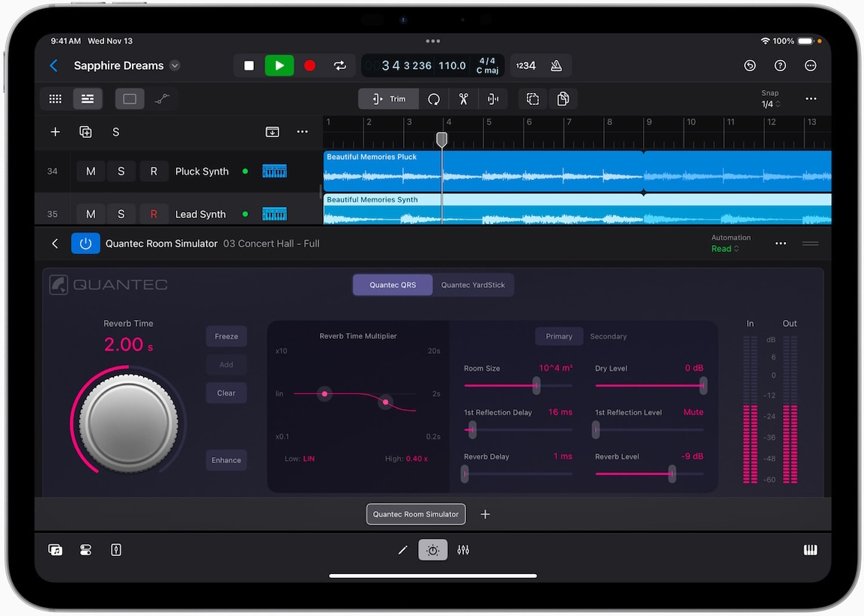The height and width of the screenshot is (616, 864).
Task: Select the Secondary tab
Action: [608, 336]
